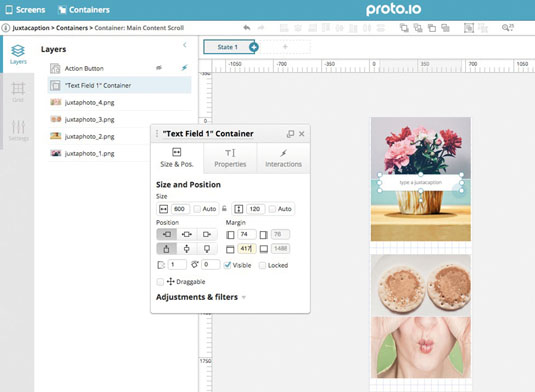Click the flower photo on canvas
The image size is (535, 392).
421,147
